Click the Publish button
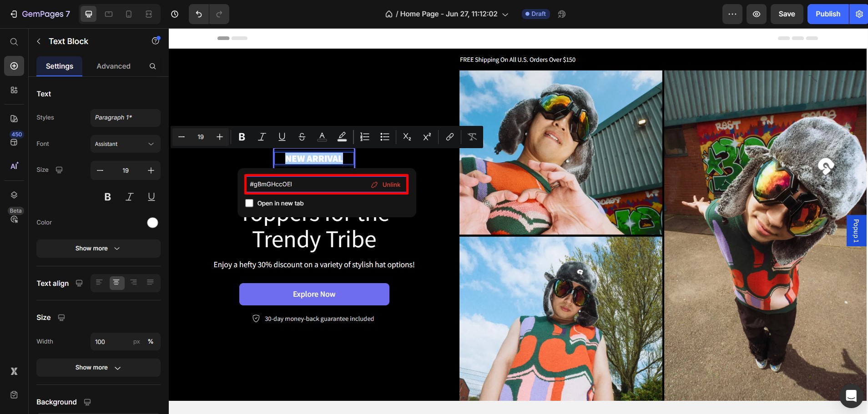868x414 pixels. point(828,14)
